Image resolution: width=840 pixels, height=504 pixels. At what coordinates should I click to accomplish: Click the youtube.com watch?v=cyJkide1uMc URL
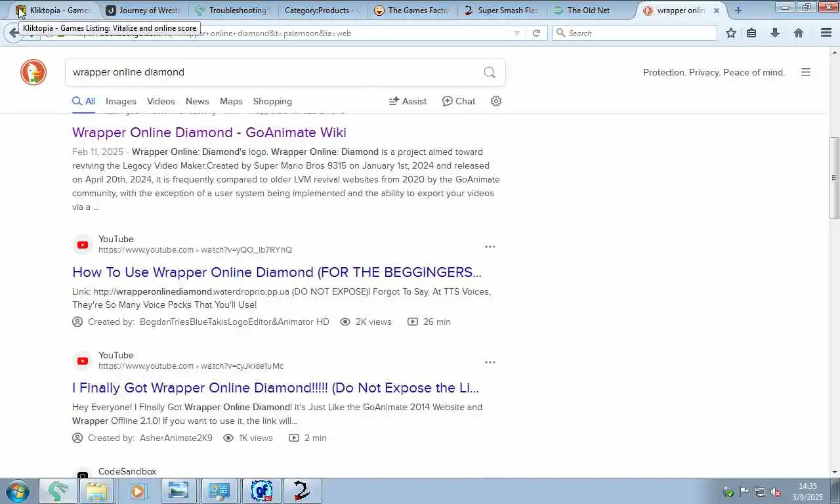[x=191, y=366]
